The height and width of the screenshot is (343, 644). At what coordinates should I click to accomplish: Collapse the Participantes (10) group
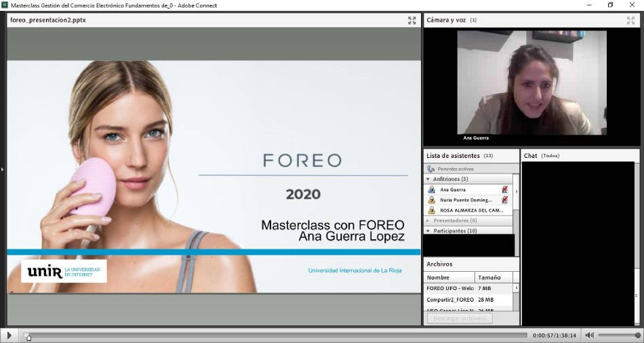(428, 231)
